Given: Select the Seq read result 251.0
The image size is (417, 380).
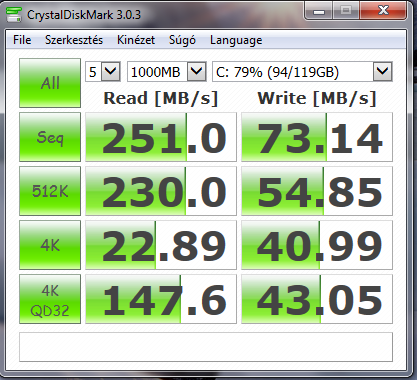Looking at the screenshot, I should [161, 137].
